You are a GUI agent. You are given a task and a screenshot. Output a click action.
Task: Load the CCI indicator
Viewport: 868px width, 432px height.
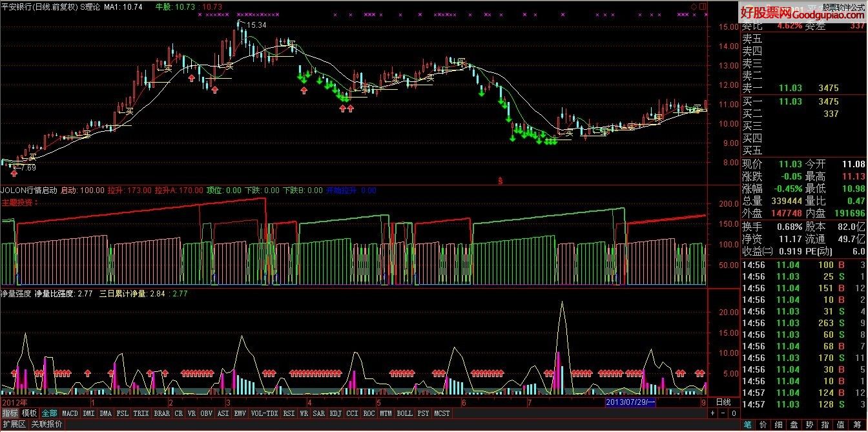coord(353,413)
